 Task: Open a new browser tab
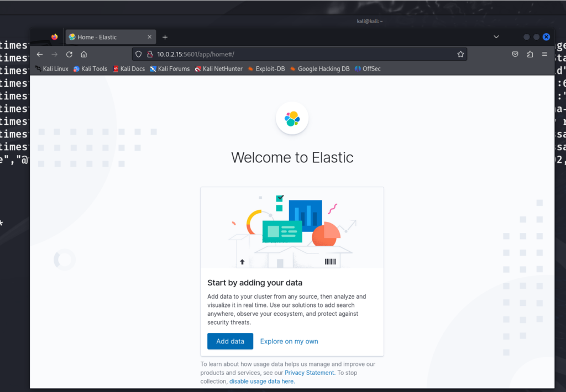point(165,37)
